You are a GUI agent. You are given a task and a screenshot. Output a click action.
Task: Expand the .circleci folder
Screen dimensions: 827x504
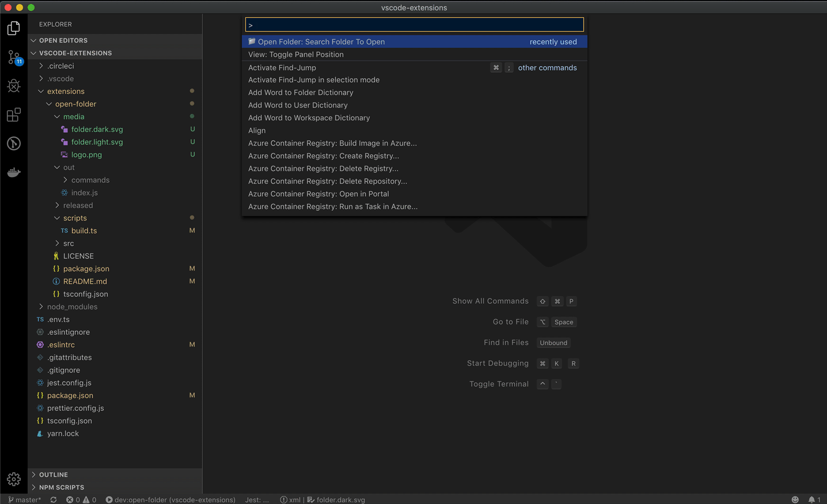tap(115, 66)
